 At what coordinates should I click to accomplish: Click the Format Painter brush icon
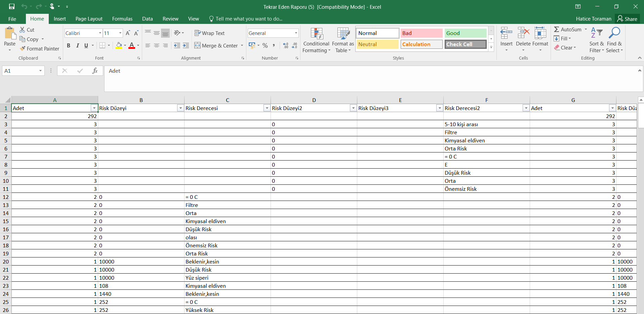[23, 48]
